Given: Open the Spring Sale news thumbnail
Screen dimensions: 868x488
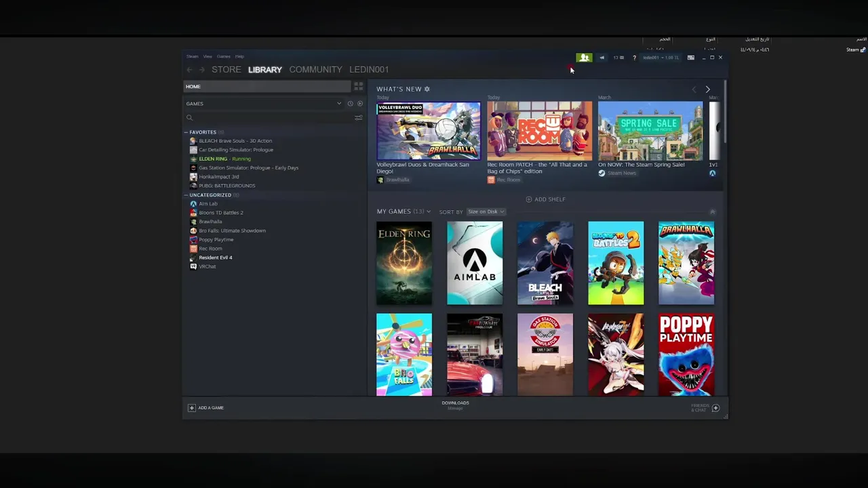Looking at the screenshot, I should (650, 131).
